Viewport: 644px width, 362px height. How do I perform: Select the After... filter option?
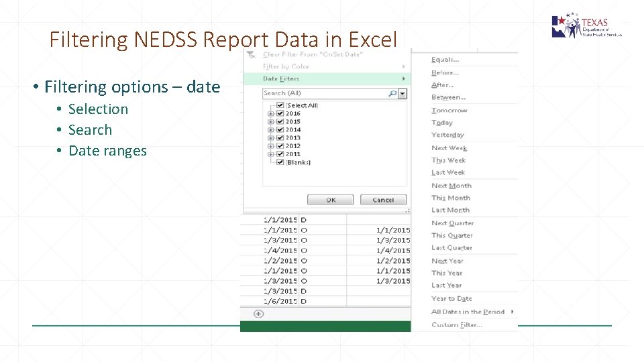442,85
